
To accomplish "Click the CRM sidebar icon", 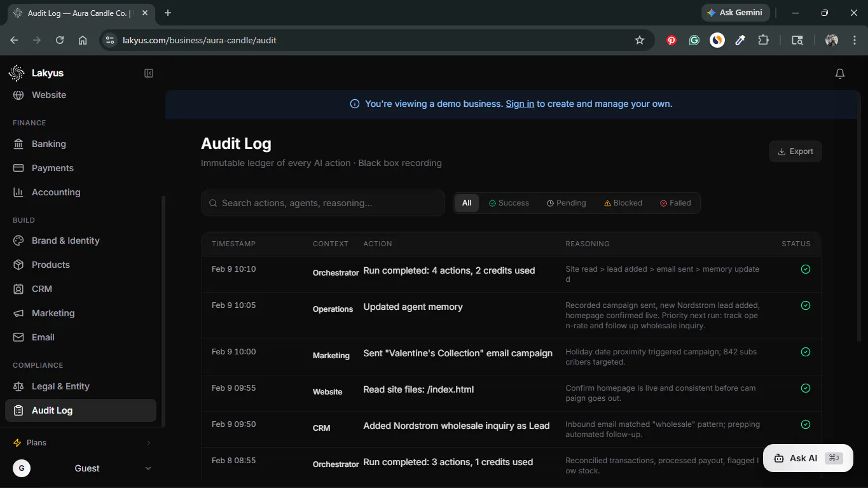I will tap(19, 289).
